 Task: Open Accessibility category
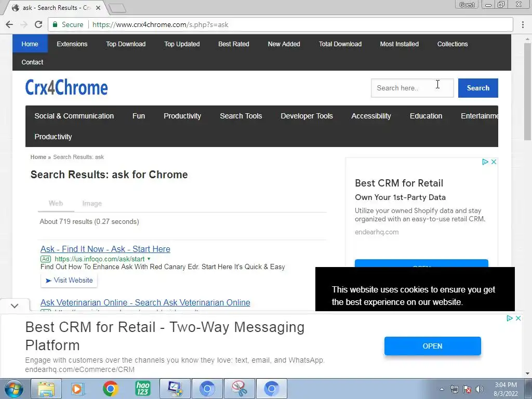point(371,116)
